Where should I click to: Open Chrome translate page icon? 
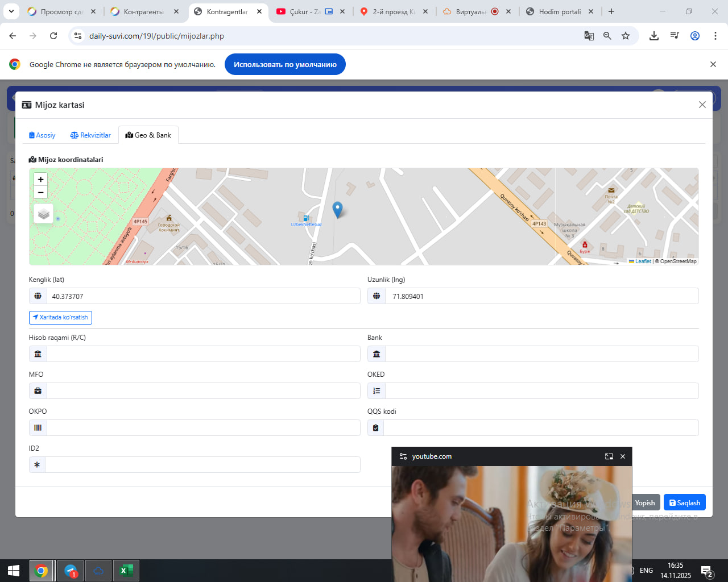click(x=589, y=36)
